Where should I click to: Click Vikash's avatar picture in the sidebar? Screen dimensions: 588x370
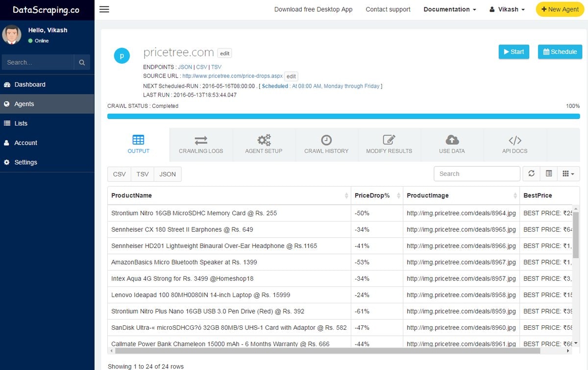[12, 35]
